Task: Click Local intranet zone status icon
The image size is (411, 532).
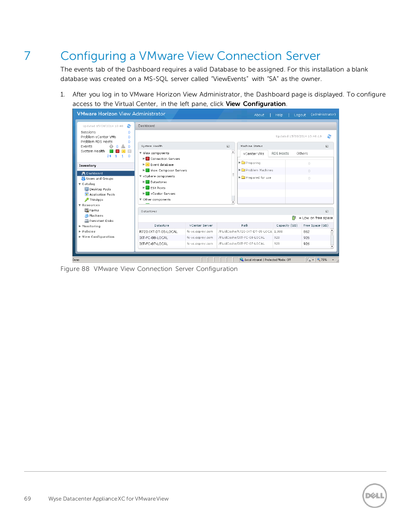Action: (242, 260)
